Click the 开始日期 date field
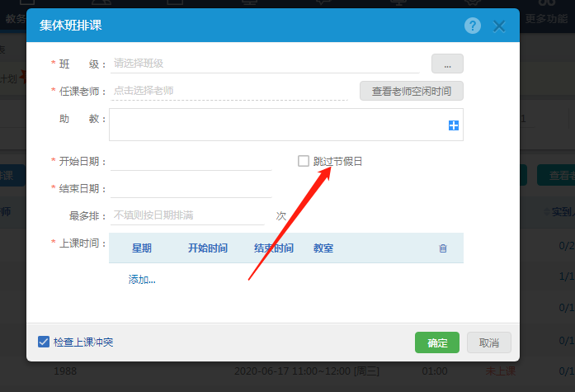The width and height of the screenshot is (575, 392). click(x=191, y=162)
